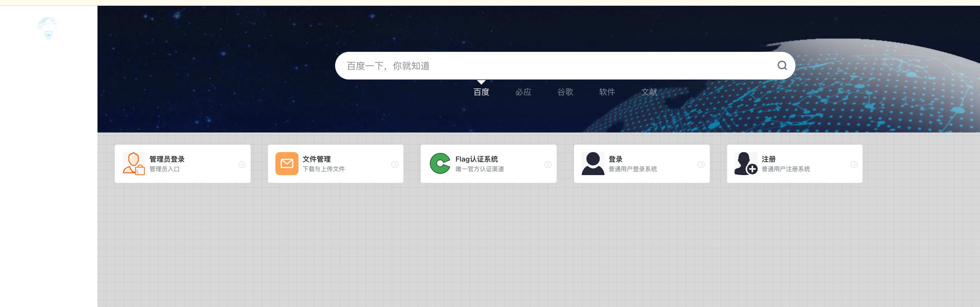
Task: Click the 管理员登录 orange user icon
Action: click(x=134, y=164)
